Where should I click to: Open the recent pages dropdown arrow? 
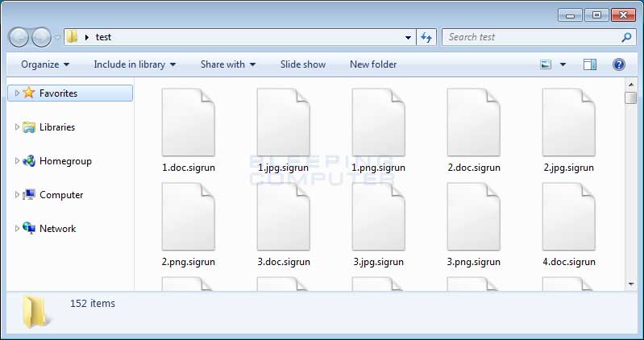click(57, 38)
